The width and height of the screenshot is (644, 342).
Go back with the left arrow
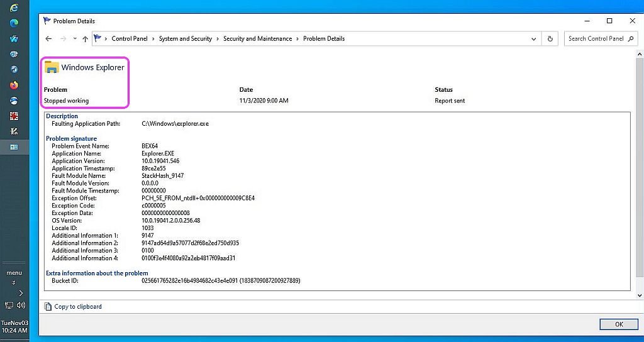(x=48, y=38)
